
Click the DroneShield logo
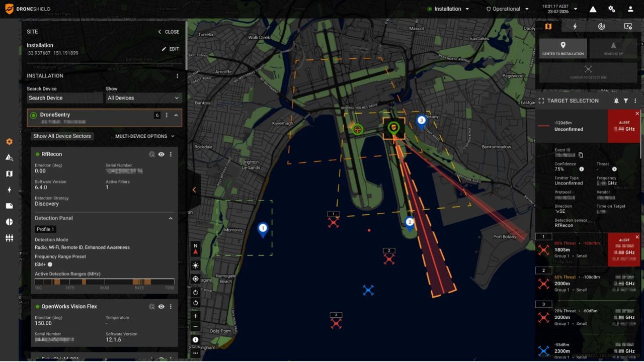coord(28,9)
